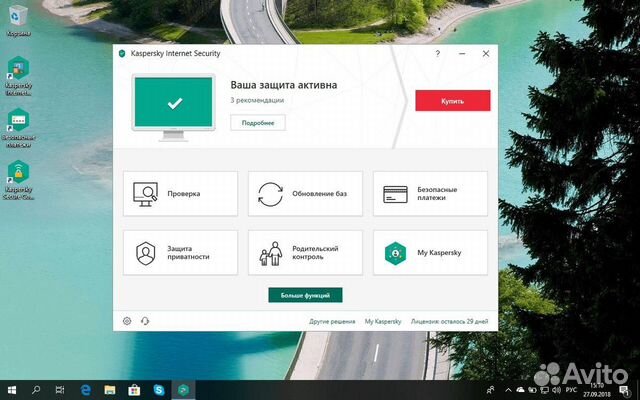Click the battery tray icon
Viewport: 640px width, 400px height.
coord(533,390)
